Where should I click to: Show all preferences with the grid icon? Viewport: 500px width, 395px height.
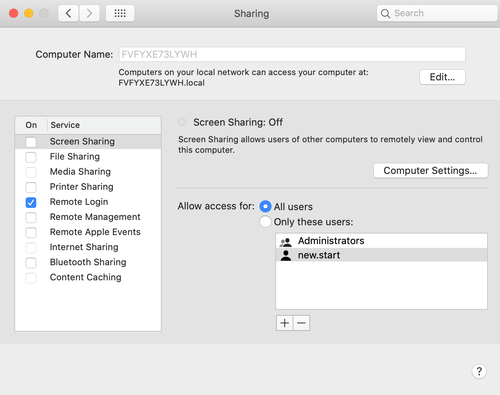120,13
